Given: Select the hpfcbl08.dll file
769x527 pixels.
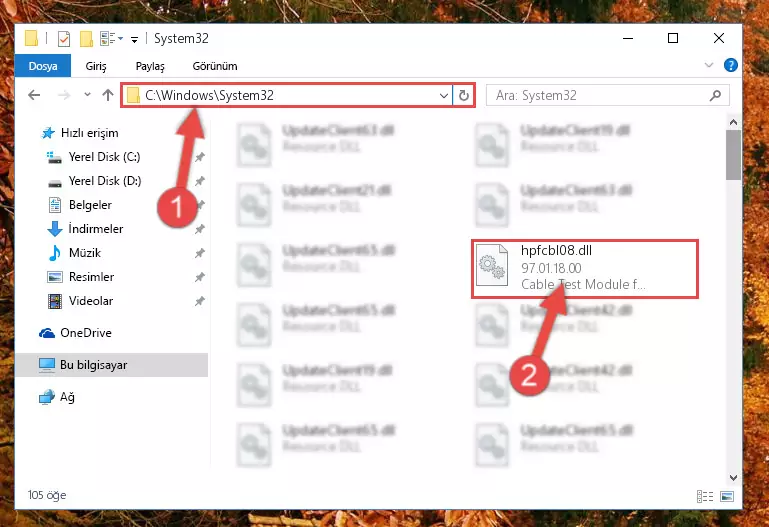Looking at the screenshot, I should pyautogui.click(x=585, y=268).
